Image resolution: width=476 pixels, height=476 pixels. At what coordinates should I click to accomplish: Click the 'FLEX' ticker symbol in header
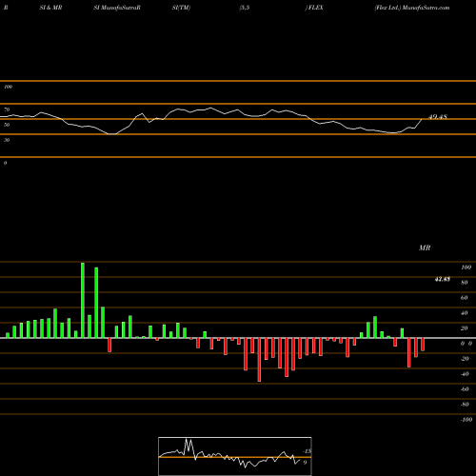(x=315, y=8)
